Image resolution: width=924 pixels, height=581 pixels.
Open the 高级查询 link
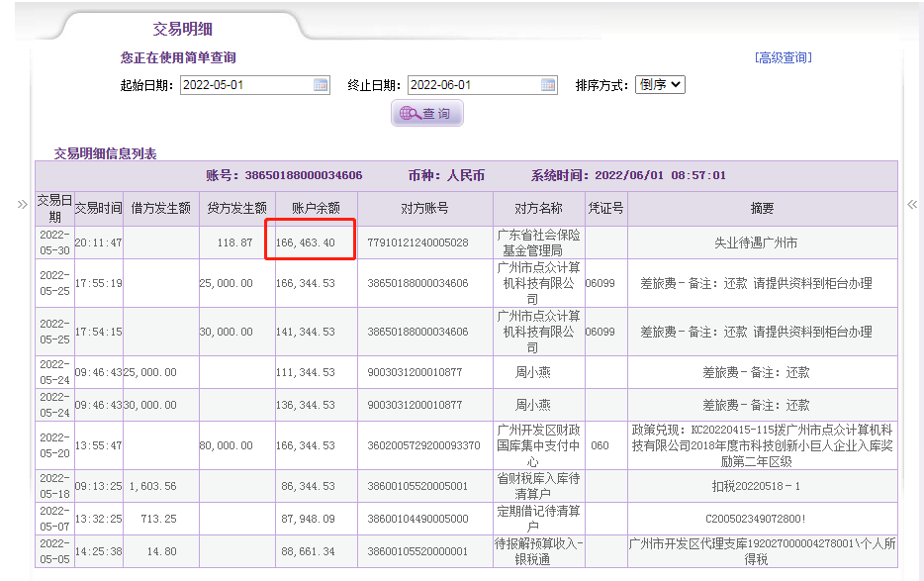(x=784, y=57)
